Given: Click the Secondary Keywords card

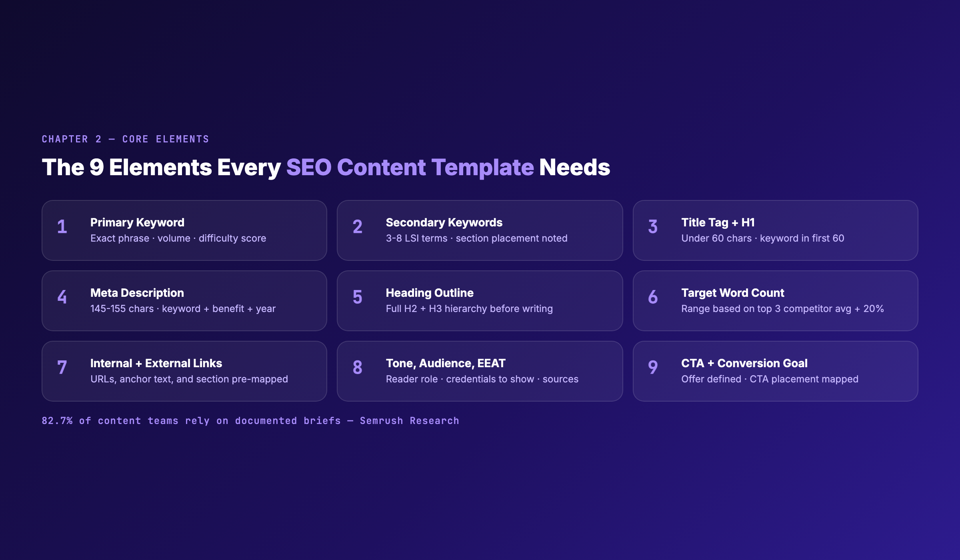Looking at the screenshot, I should click(479, 230).
